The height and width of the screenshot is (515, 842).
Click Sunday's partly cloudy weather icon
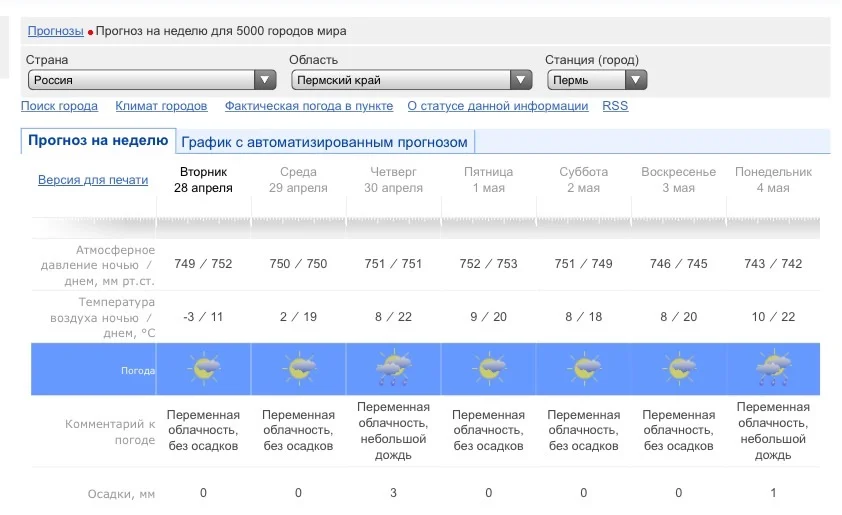(x=679, y=369)
